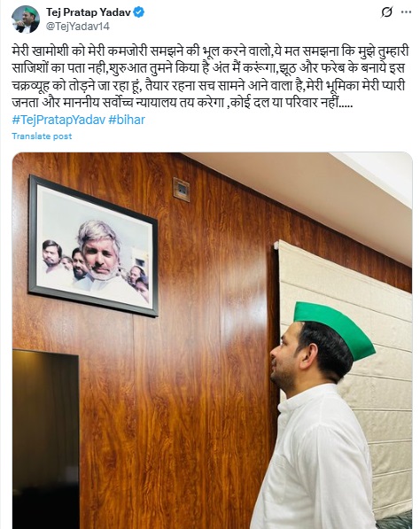Click the Hindi post text
This screenshot has width=420, height=529.
coord(210,77)
